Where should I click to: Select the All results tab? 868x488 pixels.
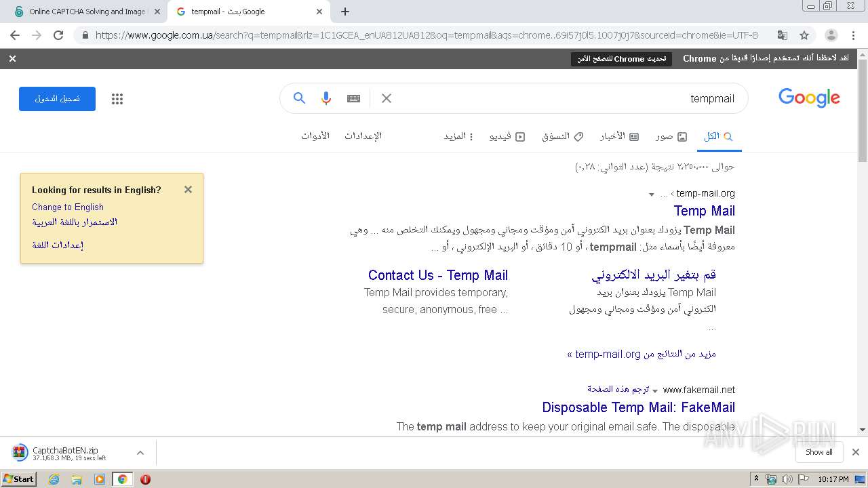click(719, 136)
